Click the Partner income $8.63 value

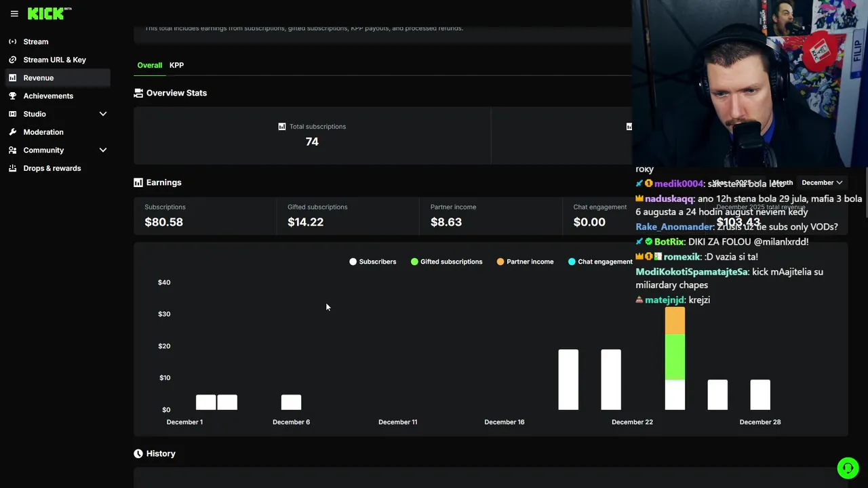click(x=446, y=222)
